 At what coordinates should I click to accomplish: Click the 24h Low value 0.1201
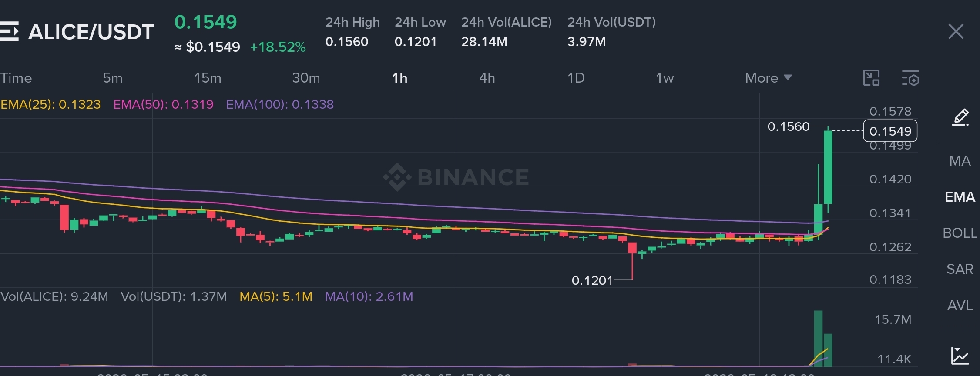click(x=416, y=42)
